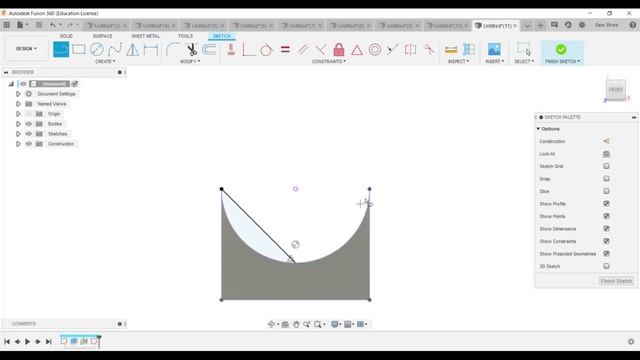Click the Look At icon in palette

tap(606, 154)
